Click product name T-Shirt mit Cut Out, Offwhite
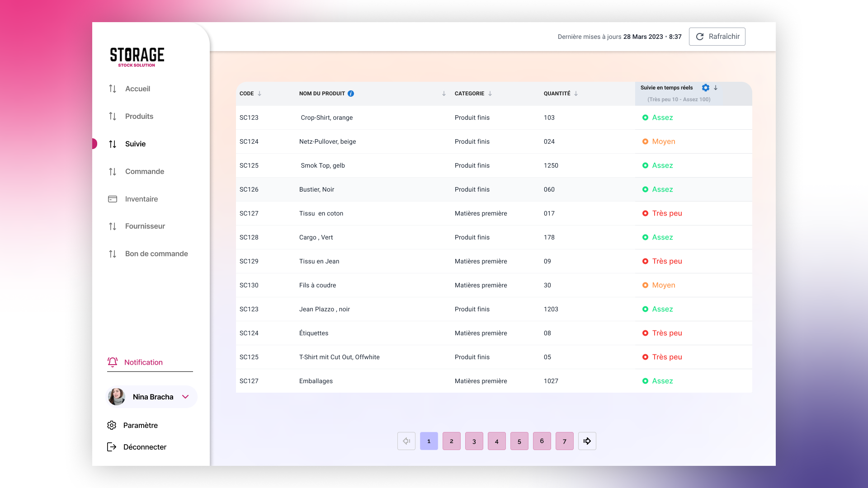868x488 pixels. coord(340,357)
